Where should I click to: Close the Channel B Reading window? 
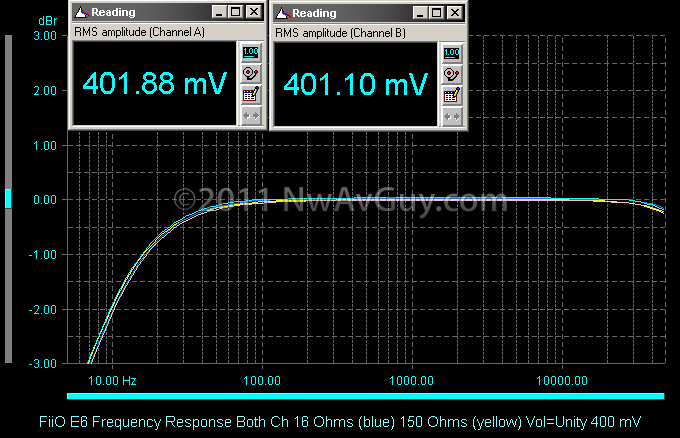point(455,13)
